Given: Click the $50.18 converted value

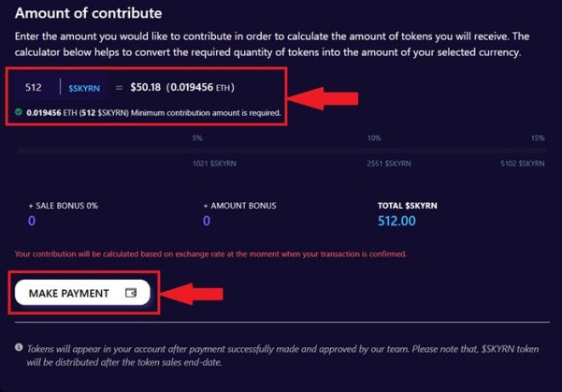Looking at the screenshot, I should point(151,88).
